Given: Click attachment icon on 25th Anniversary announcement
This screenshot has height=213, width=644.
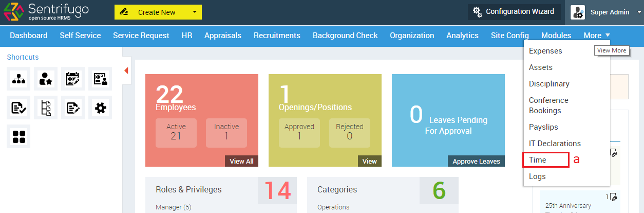Looking at the screenshot, I should pos(613,197).
